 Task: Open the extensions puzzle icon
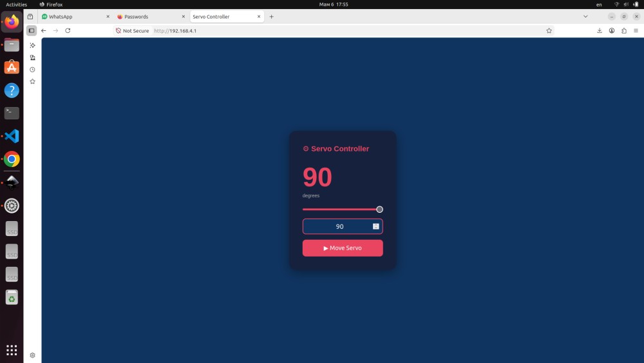coord(624,30)
